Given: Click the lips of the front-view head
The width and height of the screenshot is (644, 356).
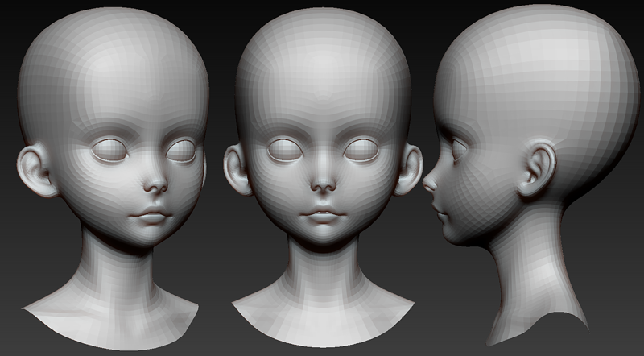Looking at the screenshot, I should [x=322, y=217].
